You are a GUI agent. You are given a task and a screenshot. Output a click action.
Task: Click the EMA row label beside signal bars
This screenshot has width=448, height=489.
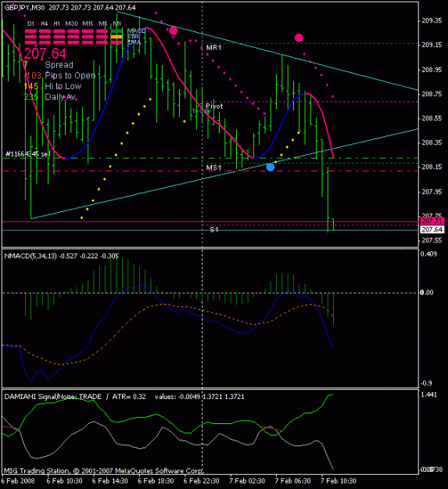[x=134, y=42]
